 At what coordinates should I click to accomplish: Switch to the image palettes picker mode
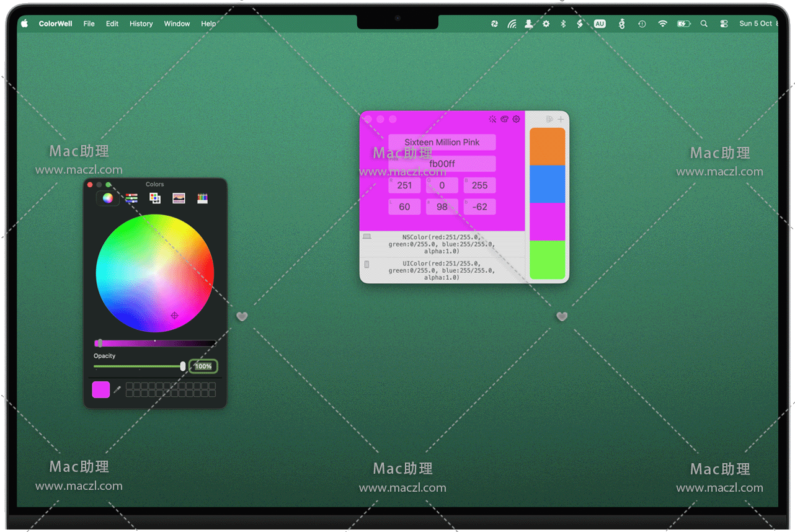point(179,198)
